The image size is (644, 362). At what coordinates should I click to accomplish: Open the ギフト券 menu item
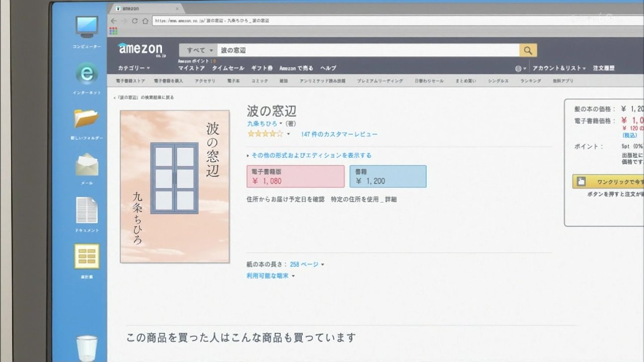pyautogui.click(x=262, y=68)
